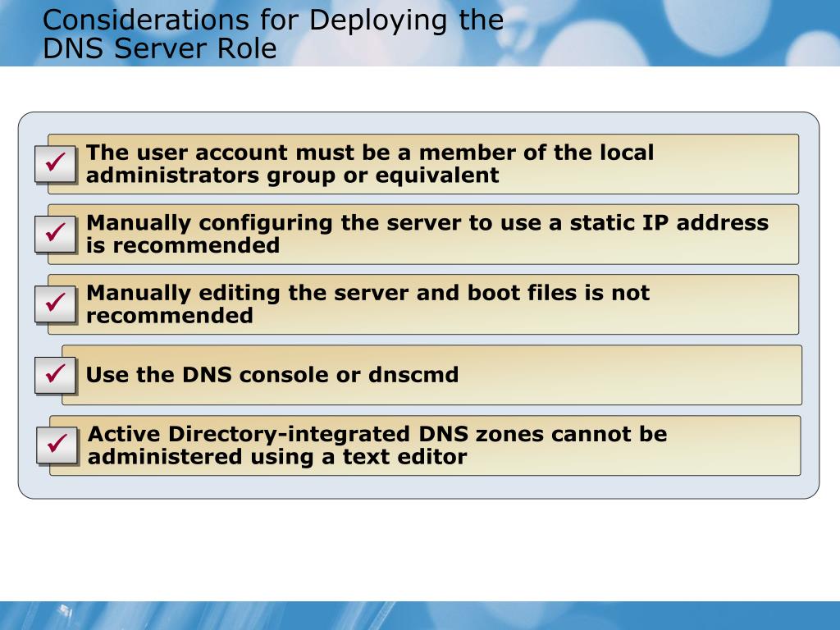Click checkmark beside DNS console or dnscmd

pyautogui.click(x=55, y=374)
